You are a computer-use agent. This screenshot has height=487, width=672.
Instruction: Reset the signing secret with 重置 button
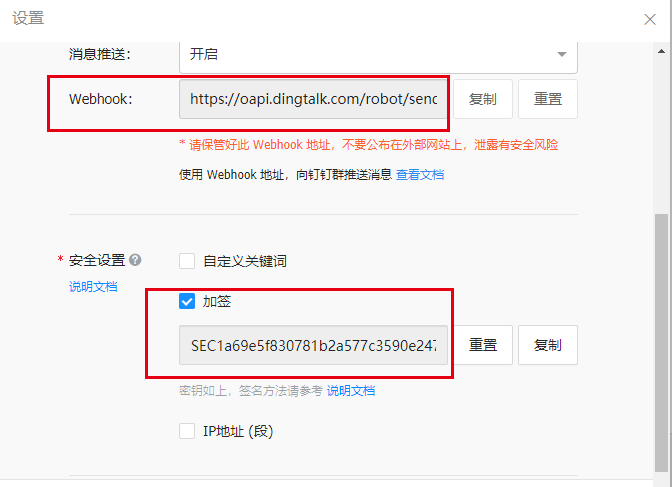483,345
